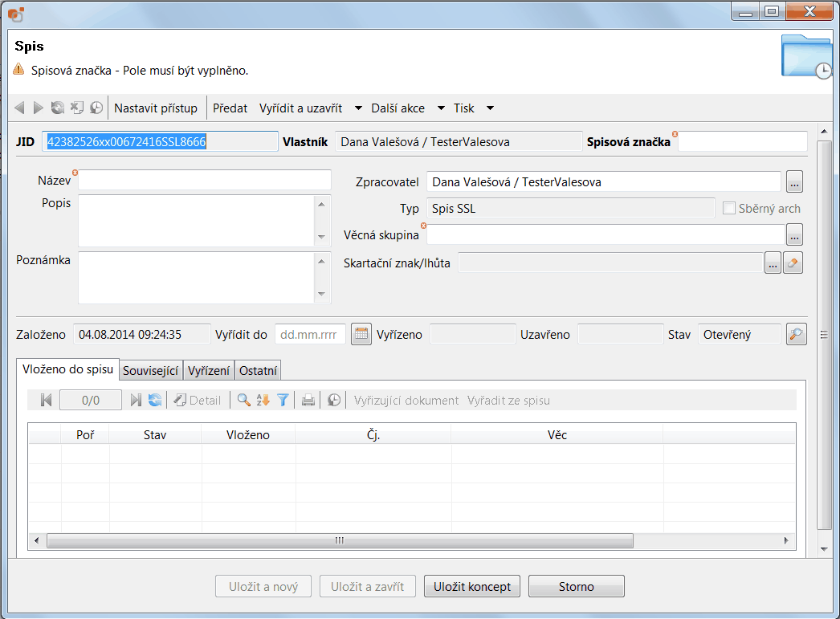840x619 pixels.
Task: Jump to last record in list toolbar
Action: click(x=136, y=400)
